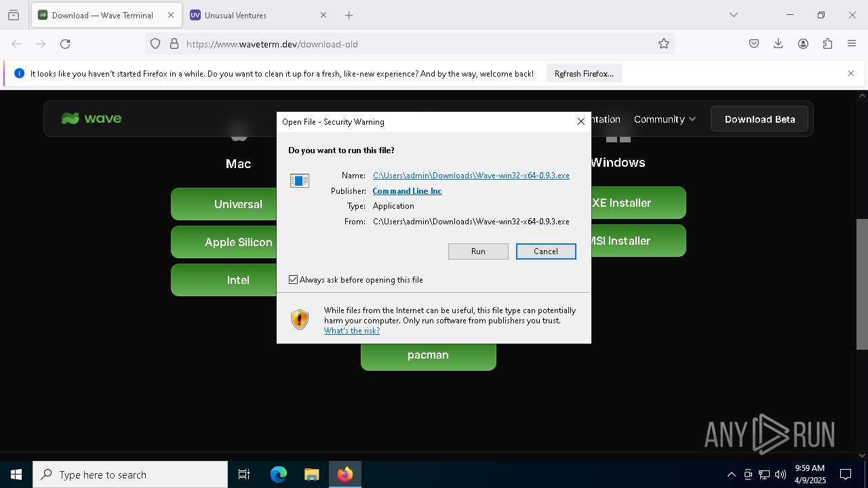Open the Downloads panel icon
868x488 pixels.
tap(778, 44)
